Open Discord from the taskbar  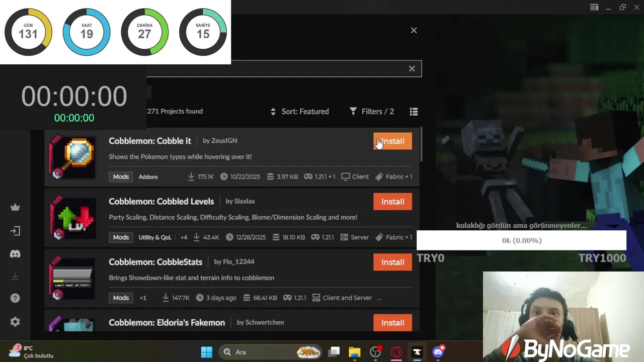438,352
